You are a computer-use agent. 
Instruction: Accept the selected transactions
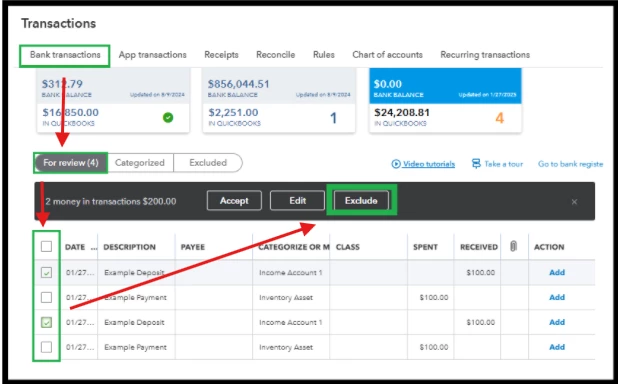[x=234, y=201]
